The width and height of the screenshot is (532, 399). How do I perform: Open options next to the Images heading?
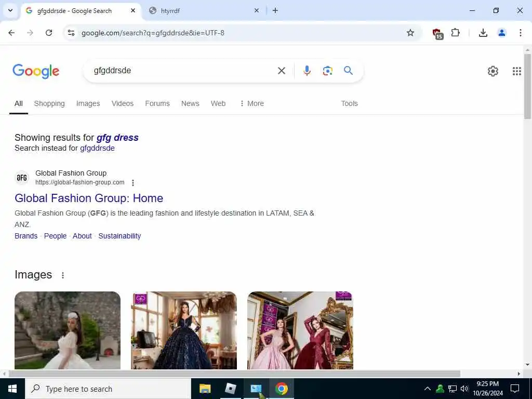63,275
